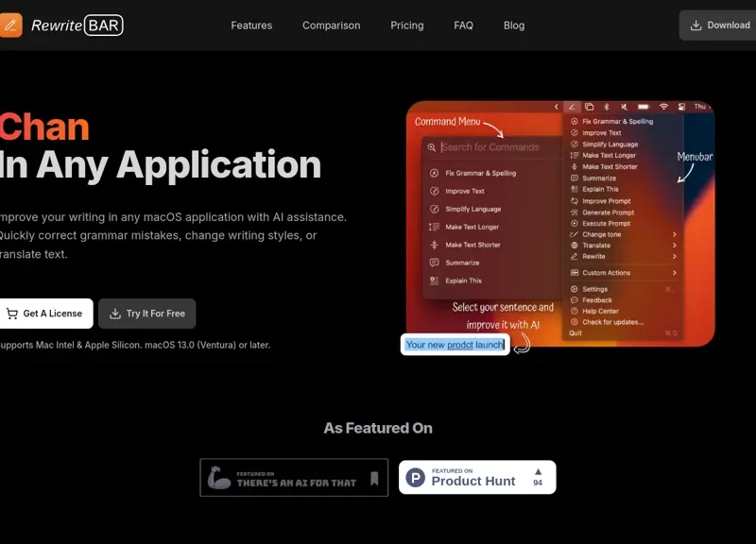Click the Try It For Free button
The height and width of the screenshot is (544, 756).
[x=146, y=313]
